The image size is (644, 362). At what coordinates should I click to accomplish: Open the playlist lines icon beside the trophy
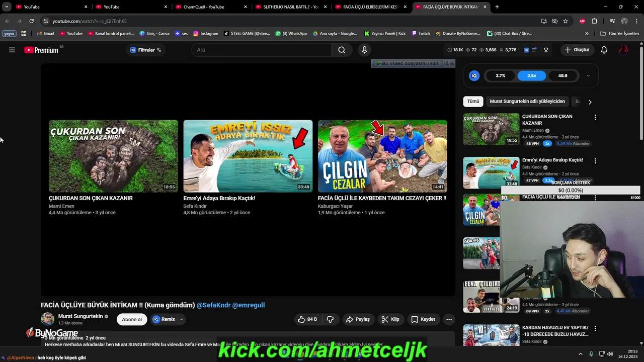534,50
